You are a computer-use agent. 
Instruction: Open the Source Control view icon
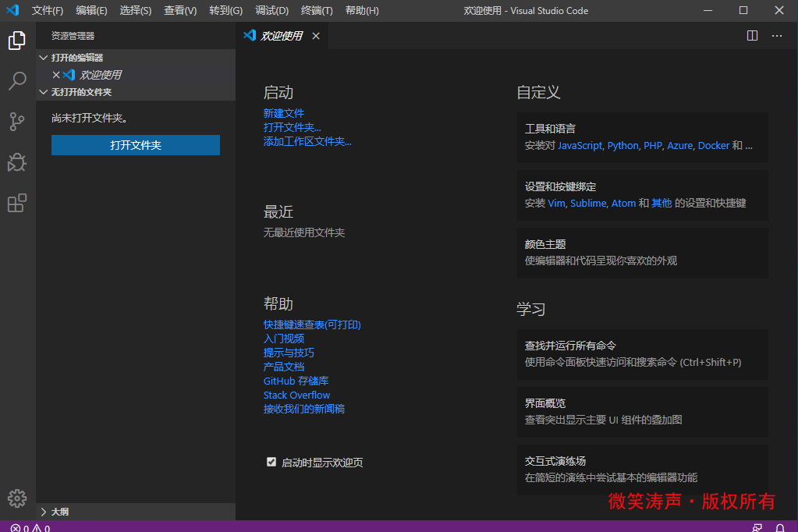click(x=17, y=122)
